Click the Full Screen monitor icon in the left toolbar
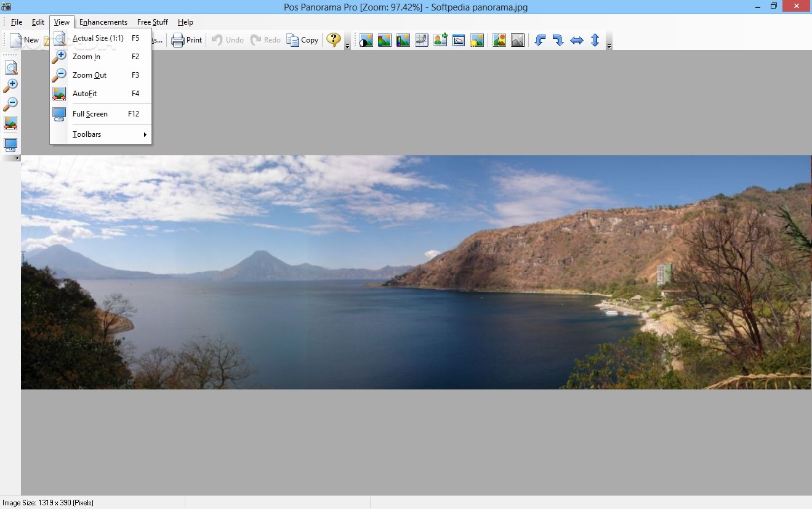The width and height of the screenshot is (812, 509). pyautogui.click(x=10, y=145)
